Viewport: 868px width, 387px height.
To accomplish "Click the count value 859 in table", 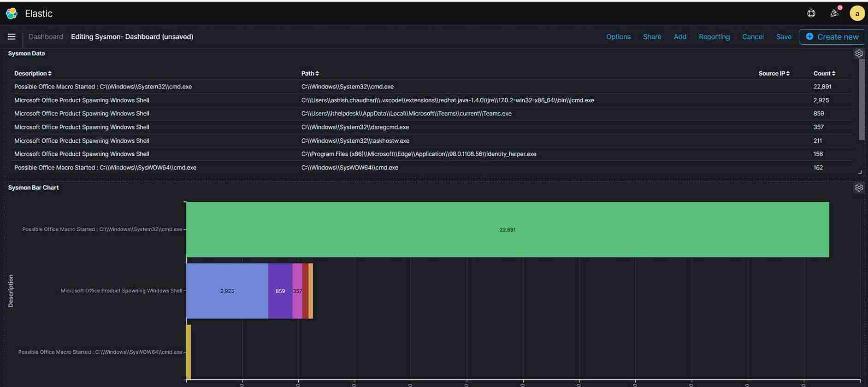I will pyautogui.click(x=819, y=113).
